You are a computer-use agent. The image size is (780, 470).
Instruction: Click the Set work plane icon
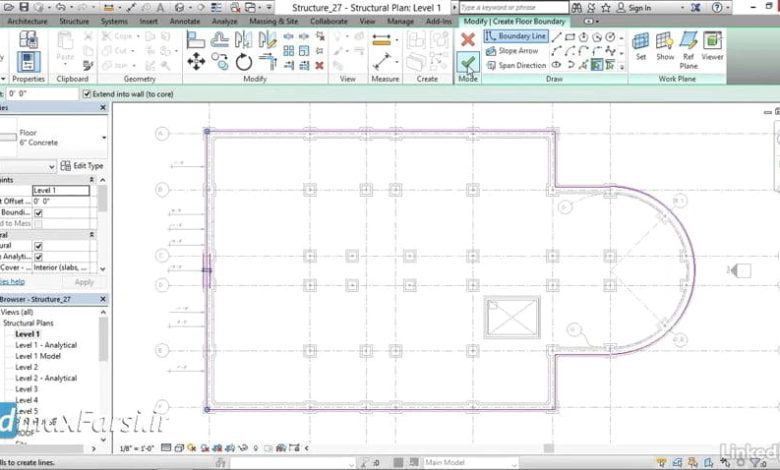pyautogui.click(x=641, y=46)
